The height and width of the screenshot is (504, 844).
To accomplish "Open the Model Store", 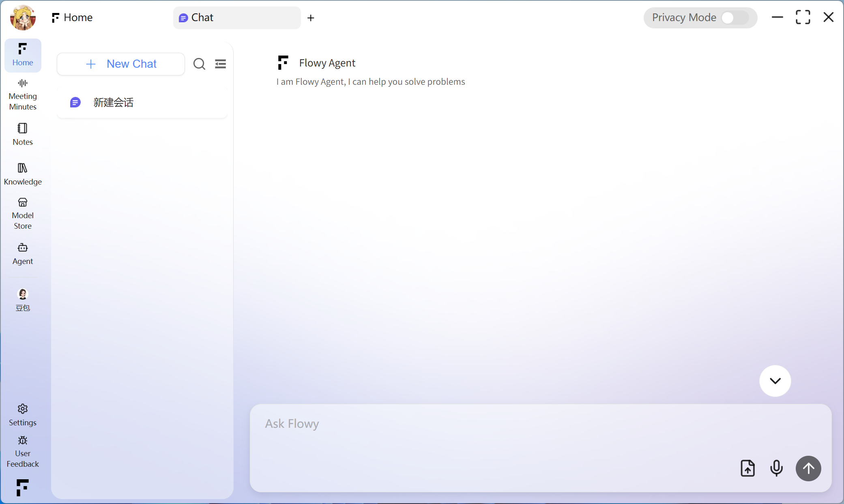I will click(23, 214).
